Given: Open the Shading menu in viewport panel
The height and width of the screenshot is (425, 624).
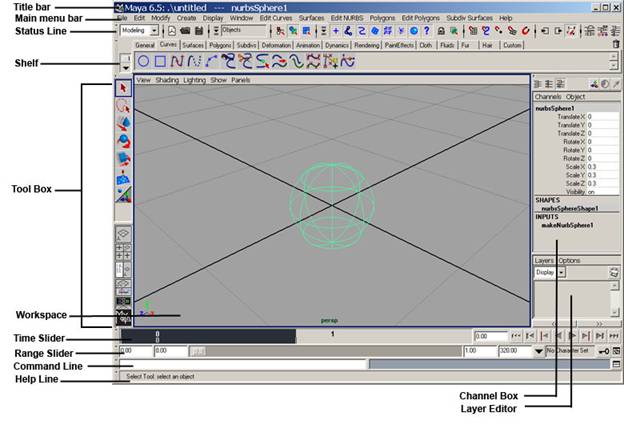Looking at the screenshot, I should pos(167,79).
